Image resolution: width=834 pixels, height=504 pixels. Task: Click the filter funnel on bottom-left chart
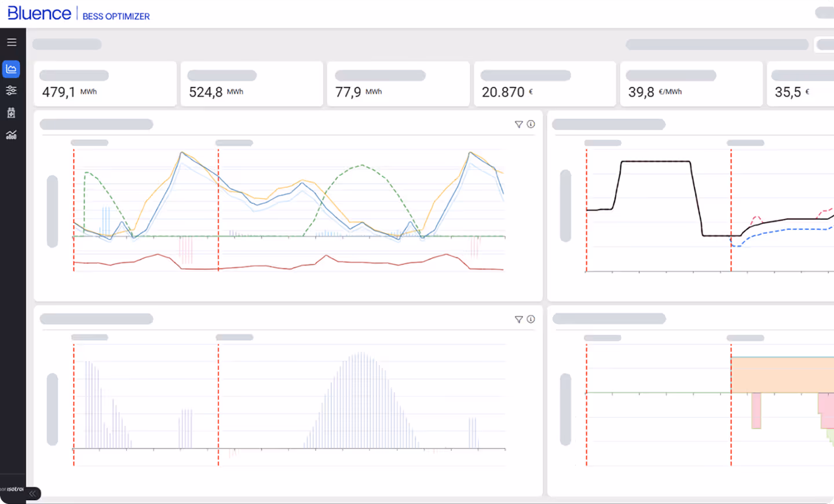click(x=519, y=319)
